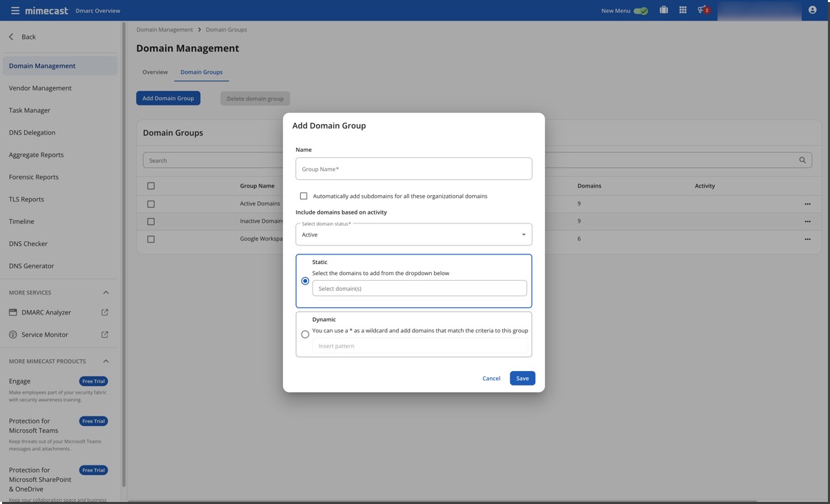Open the Select domain status dropdown
This screenshot has width=830, height=504.
[414, 234]
